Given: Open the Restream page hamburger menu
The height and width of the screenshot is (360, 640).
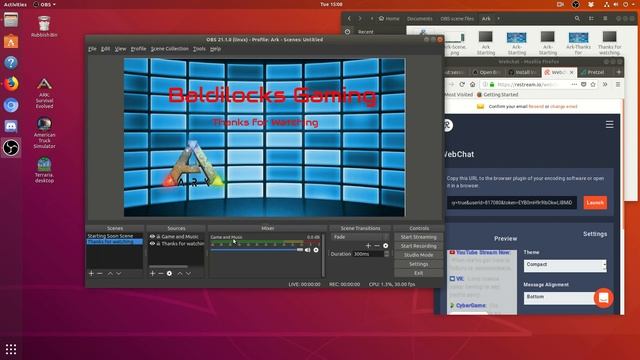Looking at the screenshot, I should (x=609, y=124).
